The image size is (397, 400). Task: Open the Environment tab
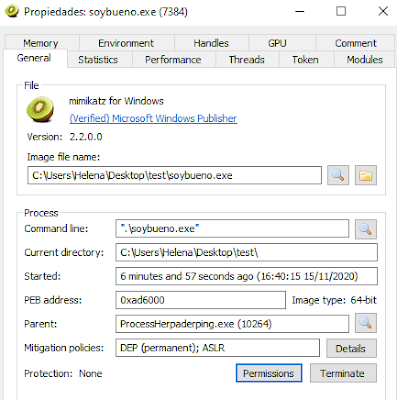pyautogui.click(x=126, y=43)
